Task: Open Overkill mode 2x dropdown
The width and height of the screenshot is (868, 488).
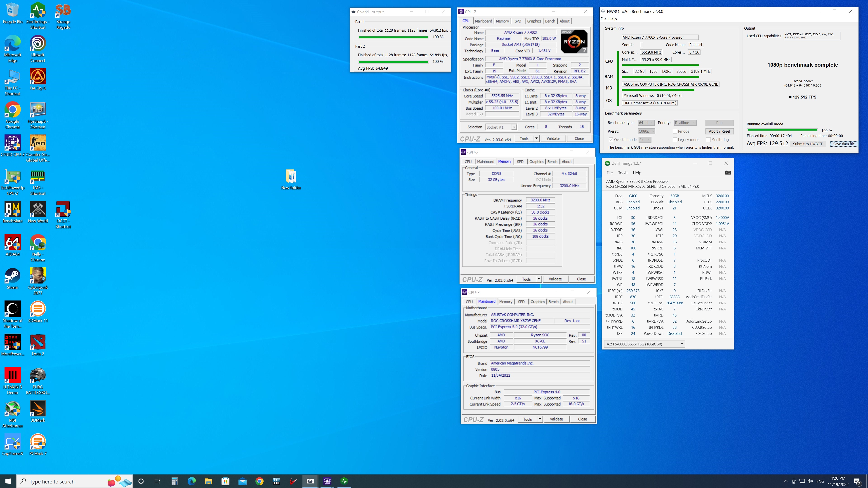Action: pos(645,140)
